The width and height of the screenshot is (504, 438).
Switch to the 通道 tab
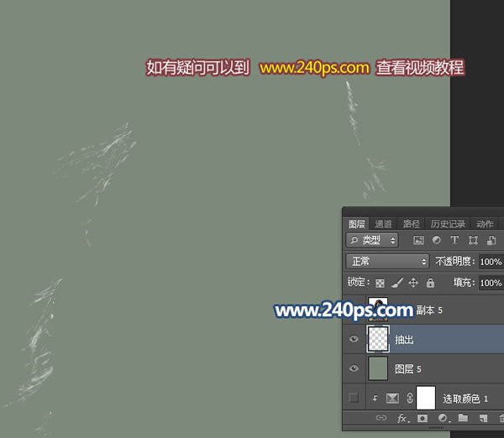[383, 224]
